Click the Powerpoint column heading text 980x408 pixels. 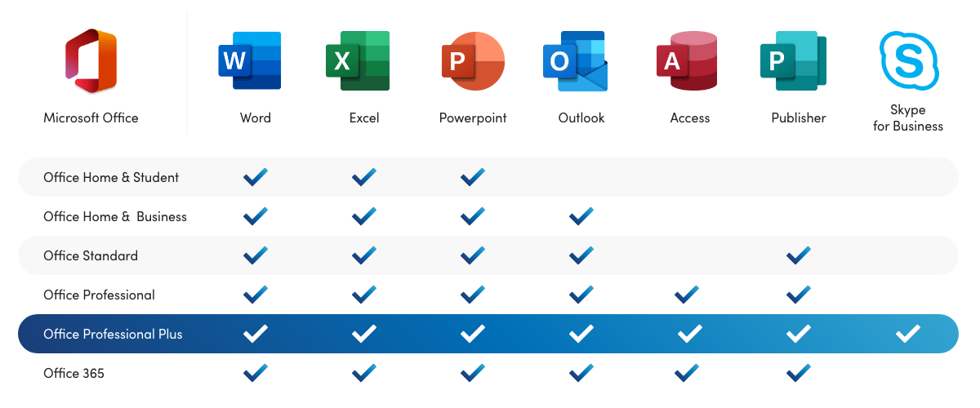473,118
